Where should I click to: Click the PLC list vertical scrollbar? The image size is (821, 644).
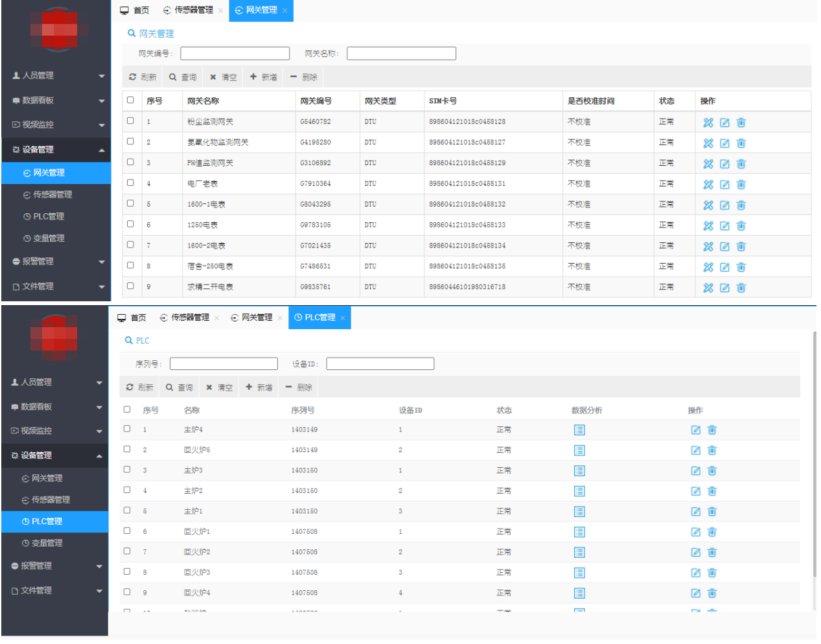click(814, 454)
